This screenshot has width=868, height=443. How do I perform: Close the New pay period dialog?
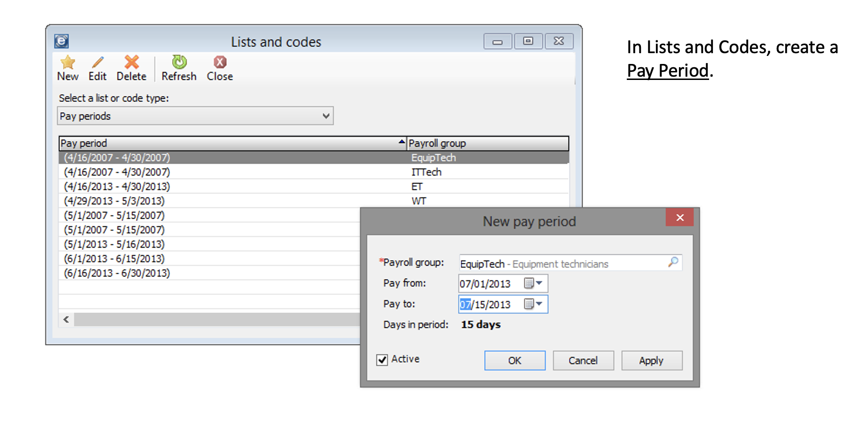(x=679, y=217)
